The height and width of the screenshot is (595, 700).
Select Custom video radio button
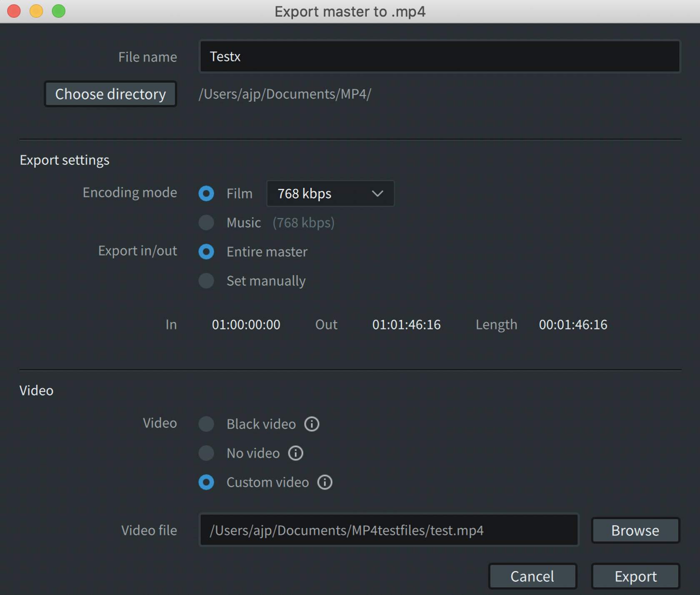click(x=206, y=482)
